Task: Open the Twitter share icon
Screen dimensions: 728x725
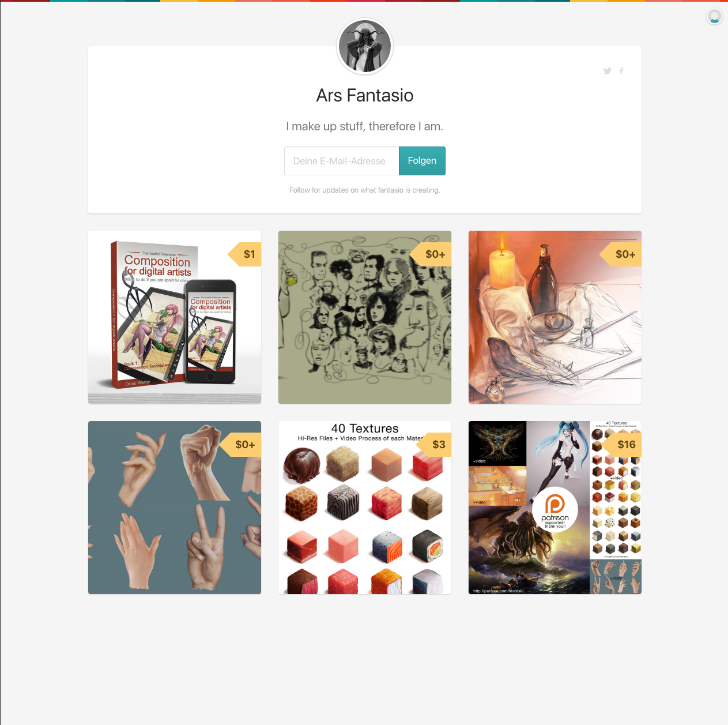Action: (x=607, y=71)
